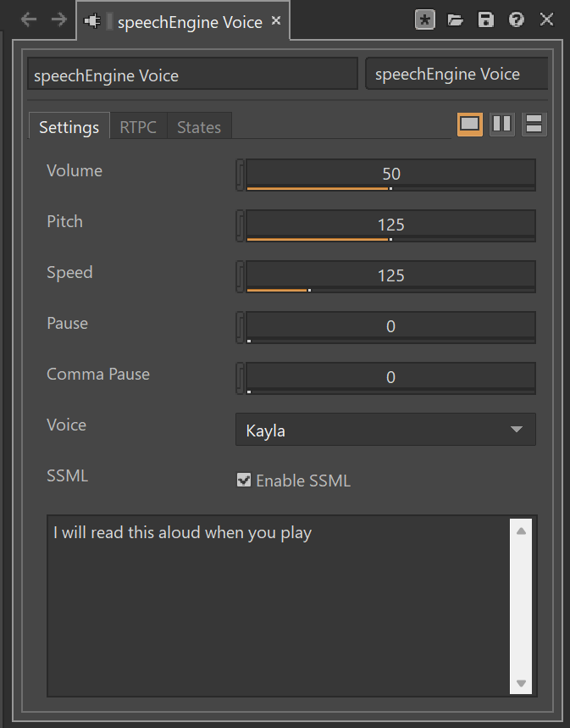570x728 pixels.
Task: Click the Volume label
Action: (x=75, y=171)
